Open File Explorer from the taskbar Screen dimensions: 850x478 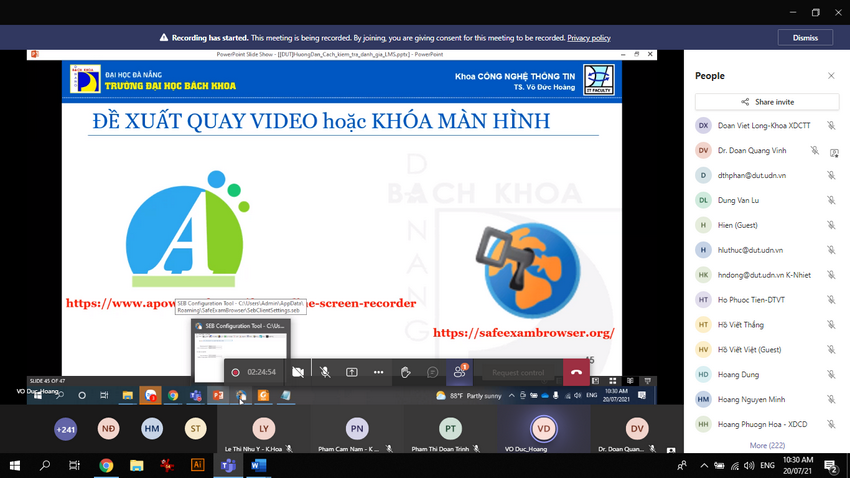(x=137, y=466)
